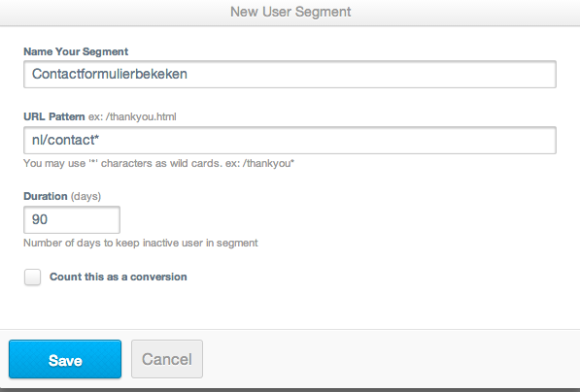Viewport: 580px width, 392px height.
Task: Click the '(days)' unit text beside Duration
Action: [85, 196]
